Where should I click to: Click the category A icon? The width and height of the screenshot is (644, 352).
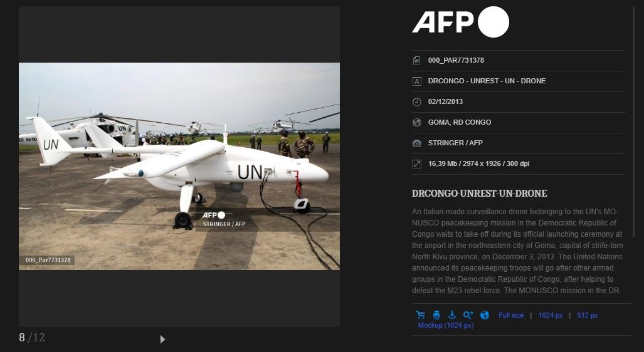pyautogui.click(x=417, y=81)
